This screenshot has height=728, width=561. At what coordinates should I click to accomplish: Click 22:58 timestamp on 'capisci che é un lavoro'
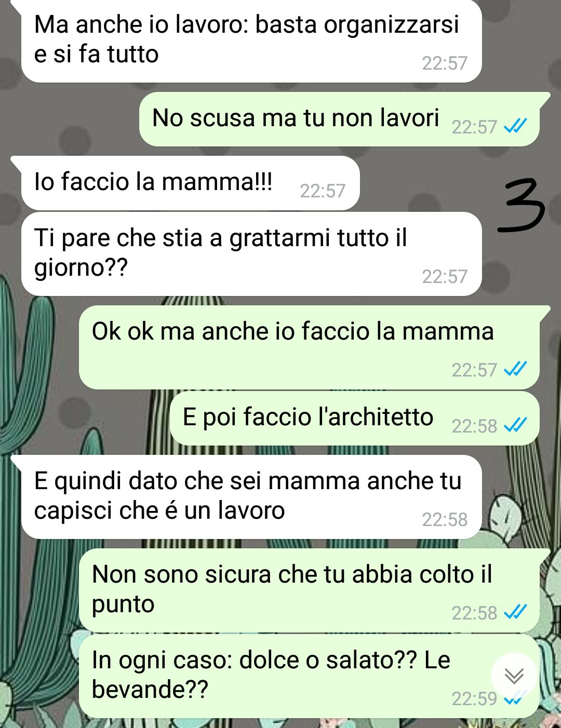445,519
